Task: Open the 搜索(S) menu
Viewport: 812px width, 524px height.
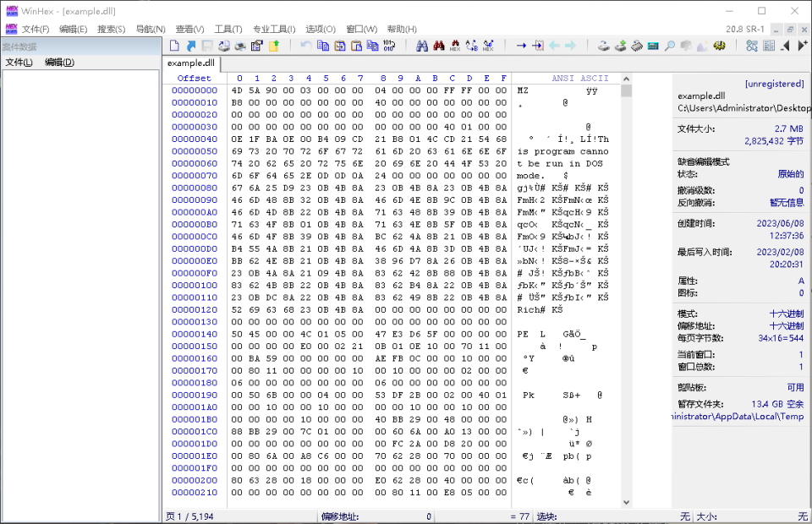Action: [x=112, y=29]
